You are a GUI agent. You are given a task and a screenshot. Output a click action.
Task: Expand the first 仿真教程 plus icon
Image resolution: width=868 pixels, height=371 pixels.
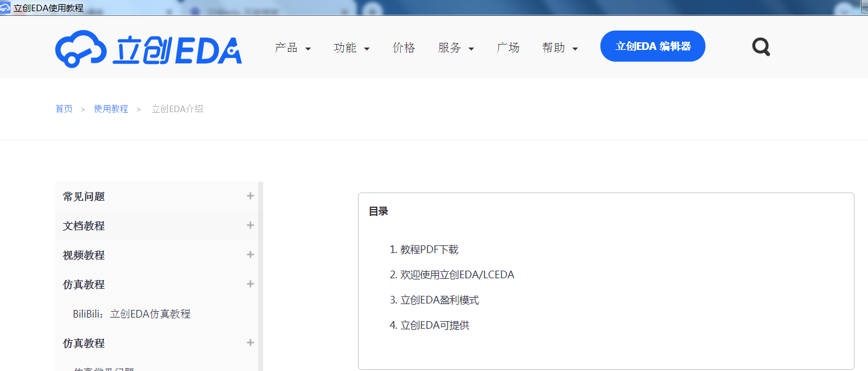pyautogui.click(x=251, y=284)
